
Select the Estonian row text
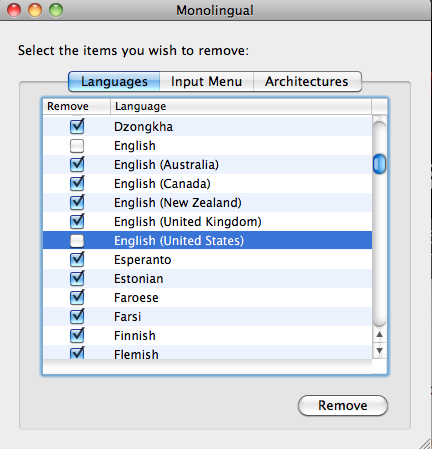pos(139,279)
